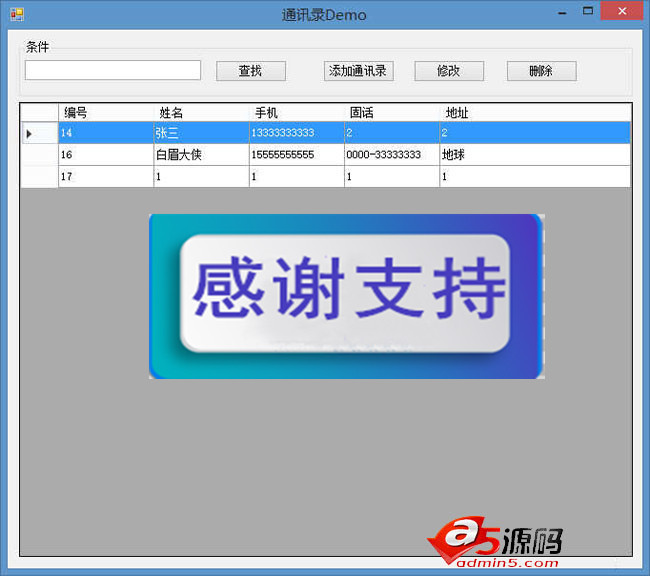Select the cell with number 17
This screenshot has height=576, width=650.
tap(106, 177)
